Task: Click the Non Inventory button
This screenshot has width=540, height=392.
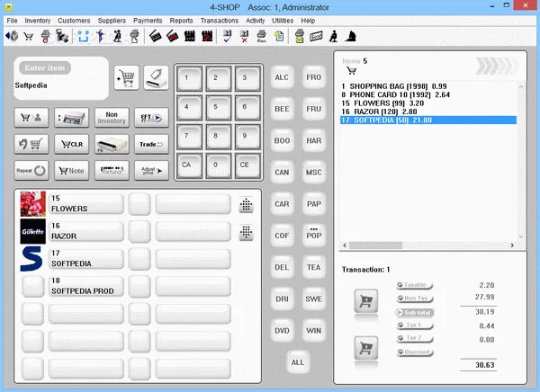Action: click(x=111, y=117)
